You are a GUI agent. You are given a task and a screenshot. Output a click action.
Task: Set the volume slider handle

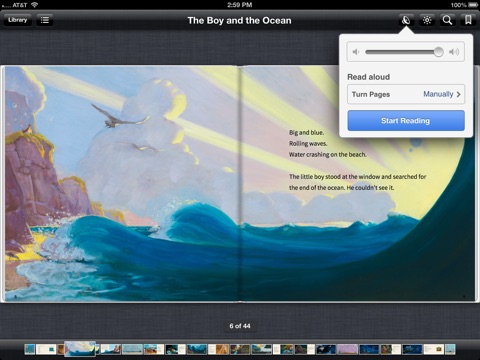coord(438,52)
